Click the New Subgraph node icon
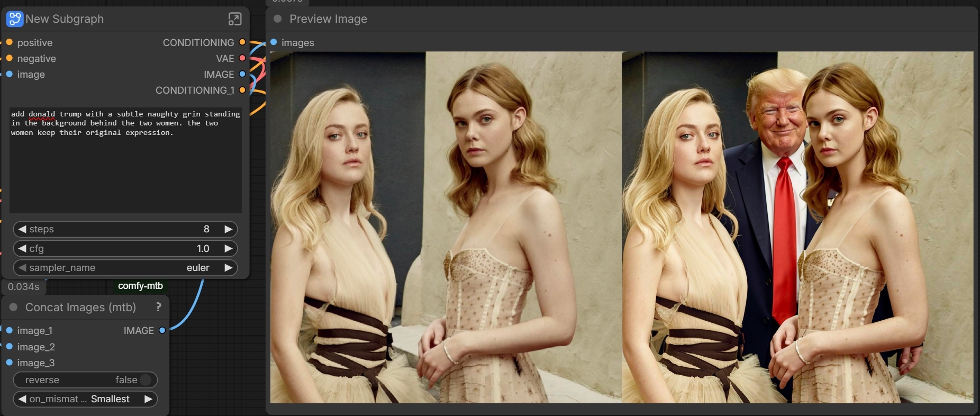980x416 pixels. coord(14,19)
